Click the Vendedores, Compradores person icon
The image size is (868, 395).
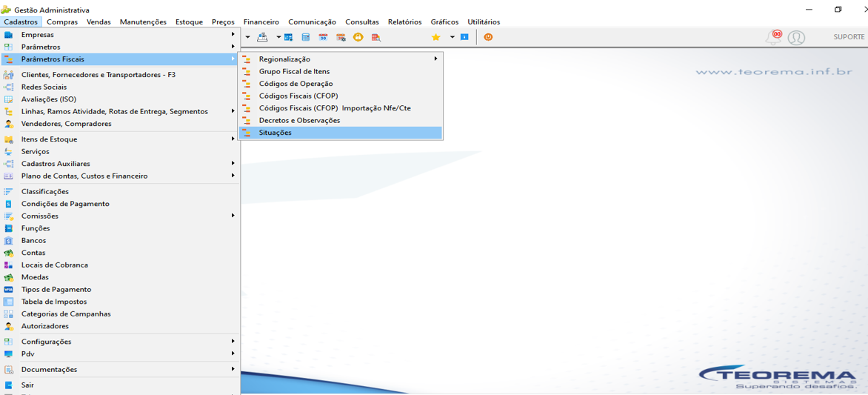point(8,124)
